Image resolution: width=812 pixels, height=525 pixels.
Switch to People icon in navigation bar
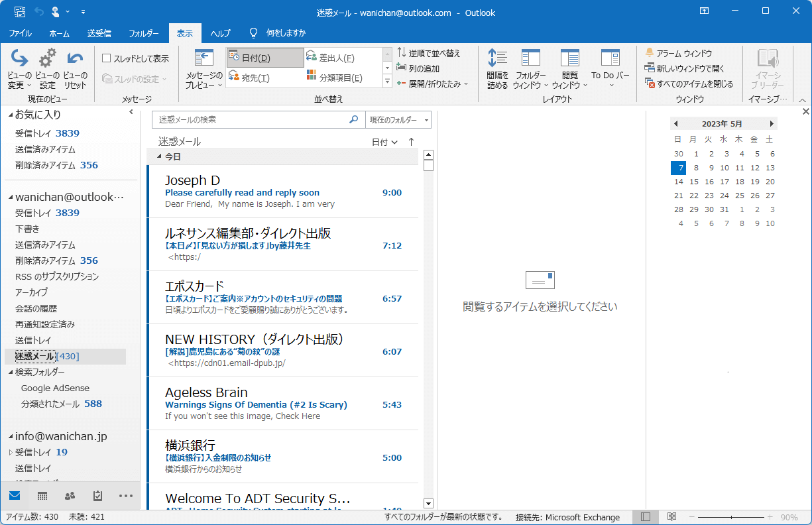coord(70,495)
